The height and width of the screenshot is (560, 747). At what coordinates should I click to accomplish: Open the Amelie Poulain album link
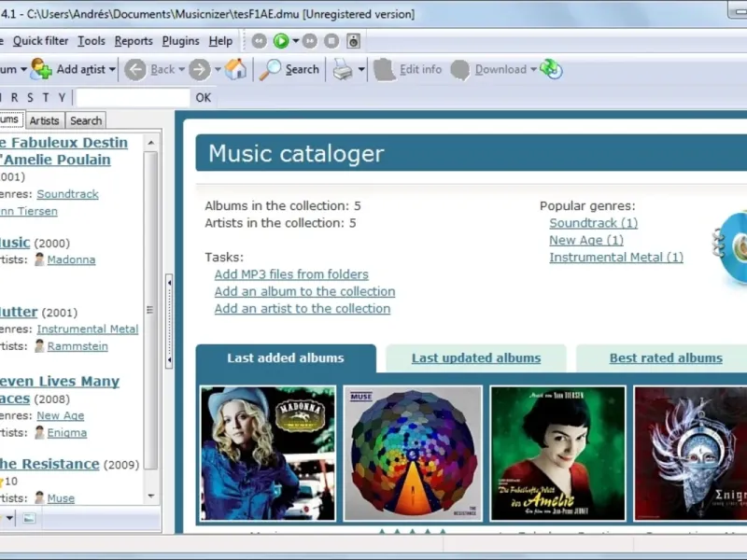pos(63,151)
